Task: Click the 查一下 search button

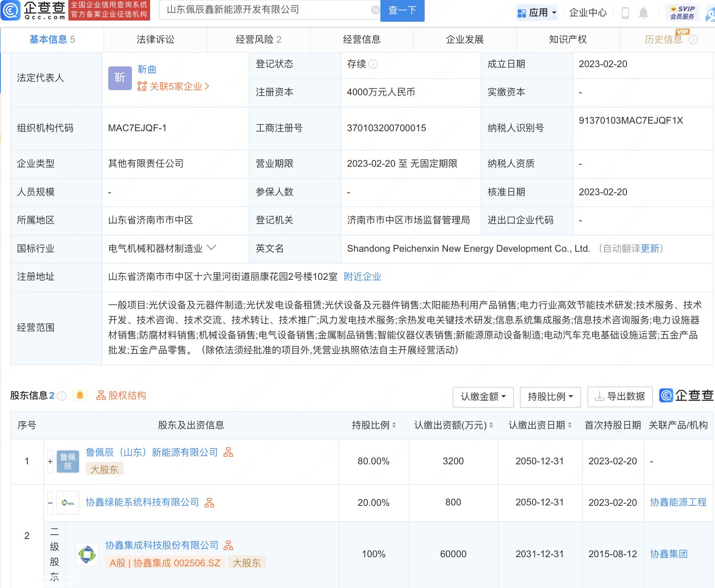Action: (x=402, y=10)
